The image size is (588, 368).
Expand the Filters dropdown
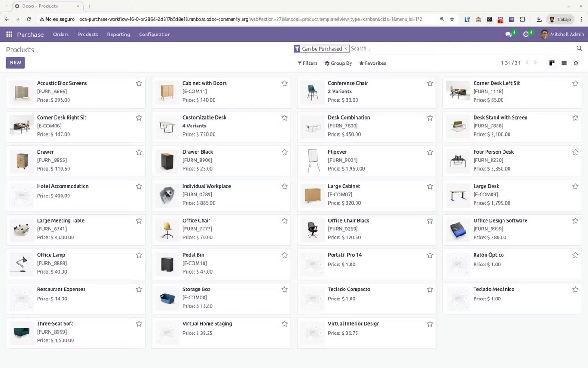(x=307, y=63)
